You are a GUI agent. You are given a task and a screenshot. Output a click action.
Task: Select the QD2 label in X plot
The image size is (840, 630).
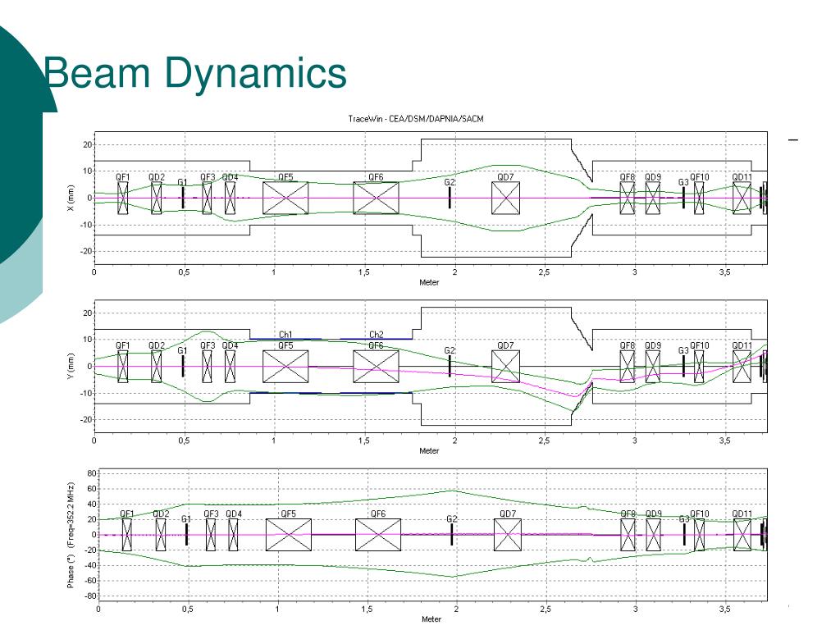click(x=157, y=177)
